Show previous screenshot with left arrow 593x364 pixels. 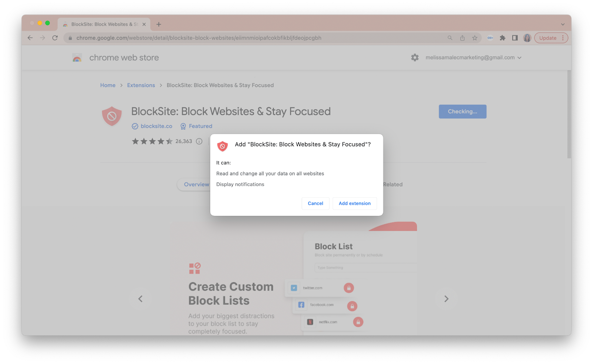(140, 299)
